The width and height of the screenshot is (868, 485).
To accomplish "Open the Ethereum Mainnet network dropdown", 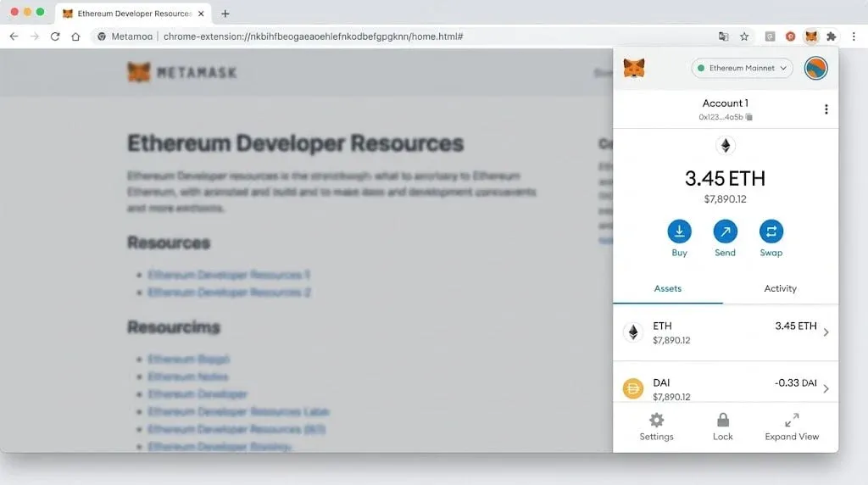I will (x=742, y=68).
